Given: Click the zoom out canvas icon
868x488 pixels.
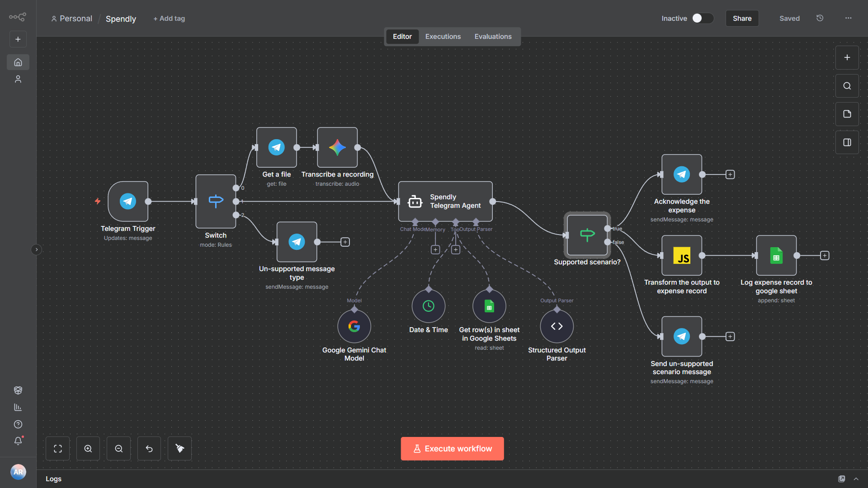Looking at the screenshot, I should tap(119, 449).
